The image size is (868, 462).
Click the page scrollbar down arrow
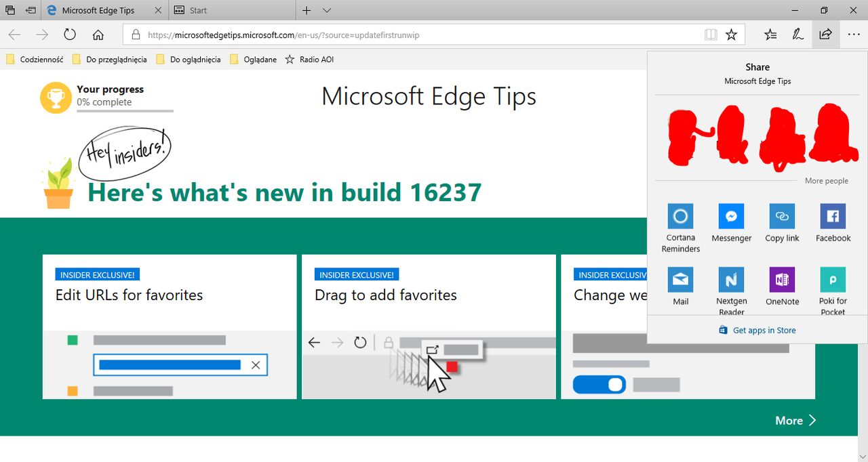pos(862,456)
